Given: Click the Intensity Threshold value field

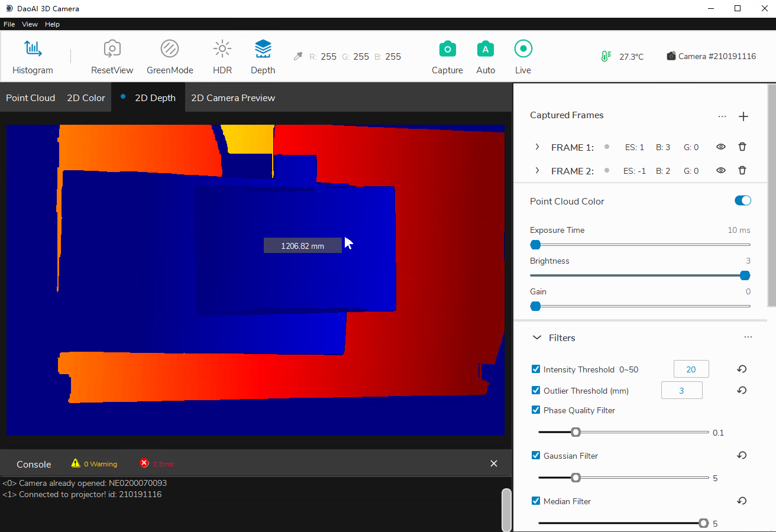Looking at the screenshot, I should tap(691, 369).
